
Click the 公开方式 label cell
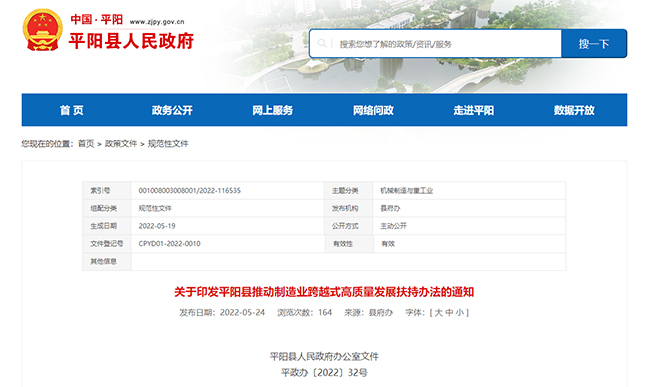tap(348, 226)
